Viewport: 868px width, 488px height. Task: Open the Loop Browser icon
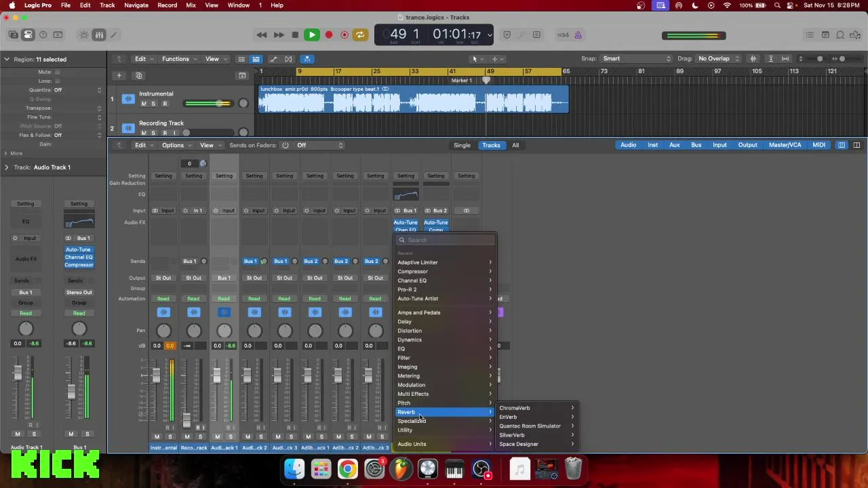pos(840,35)
